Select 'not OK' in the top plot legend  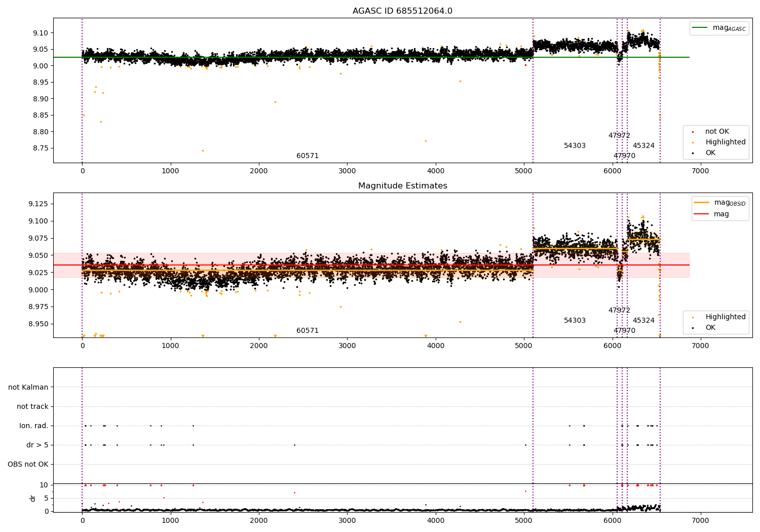[x=717, y=132]
